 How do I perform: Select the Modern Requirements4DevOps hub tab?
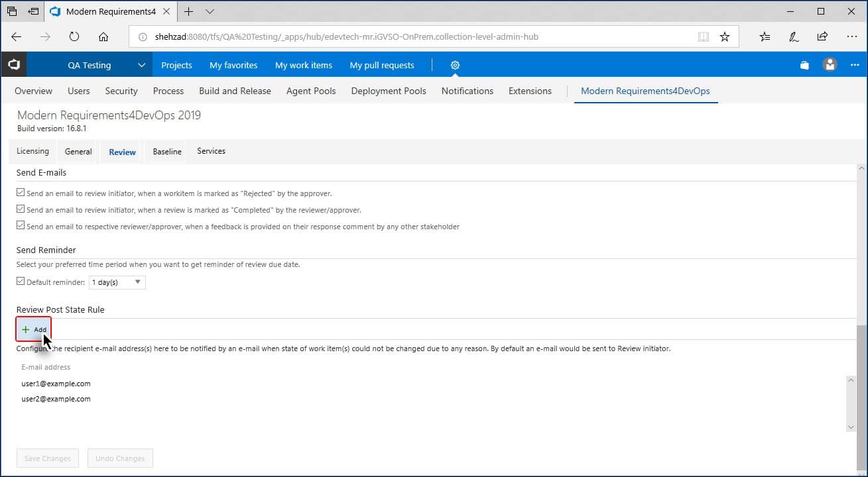pos(645,91)
